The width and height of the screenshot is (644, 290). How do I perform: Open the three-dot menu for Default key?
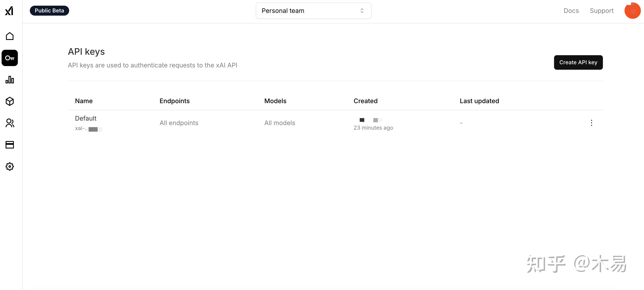[591, 123]
